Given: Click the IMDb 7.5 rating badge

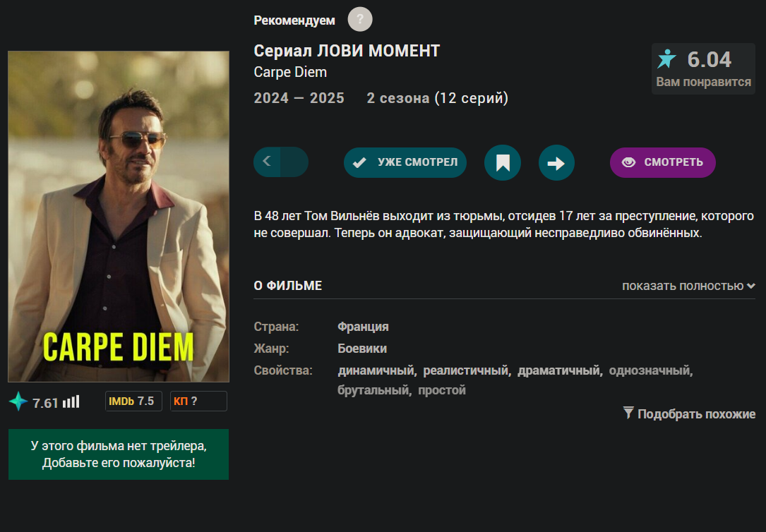Looking at the screenshot, I should point(133,401).
